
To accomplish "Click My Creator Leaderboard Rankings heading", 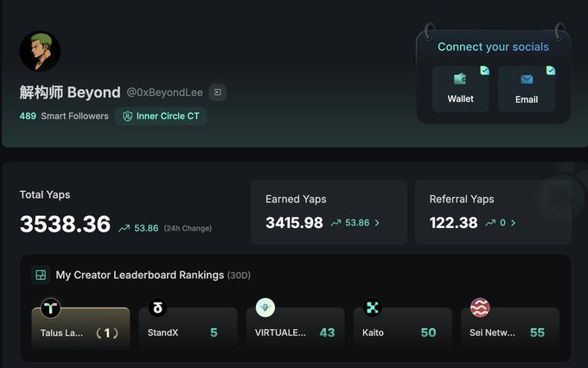I will click(140, 275).
